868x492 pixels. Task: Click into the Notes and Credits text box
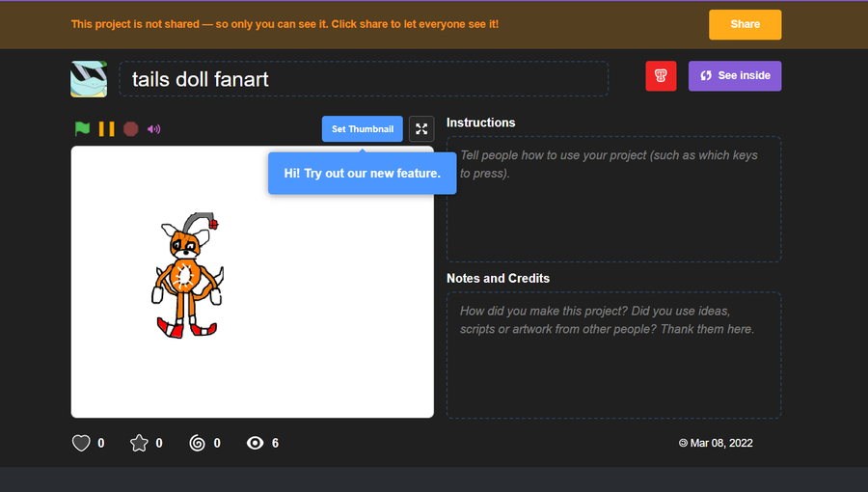click(x=614, y=355)
